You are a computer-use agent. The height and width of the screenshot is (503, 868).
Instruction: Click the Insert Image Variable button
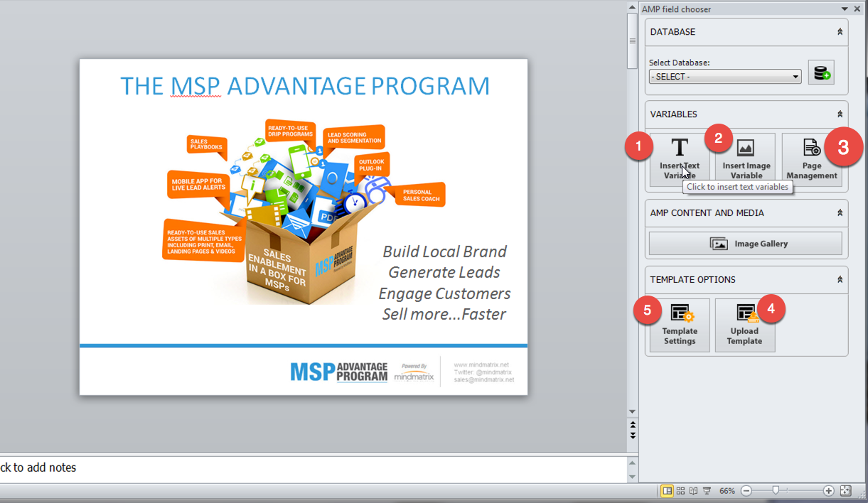746,160
